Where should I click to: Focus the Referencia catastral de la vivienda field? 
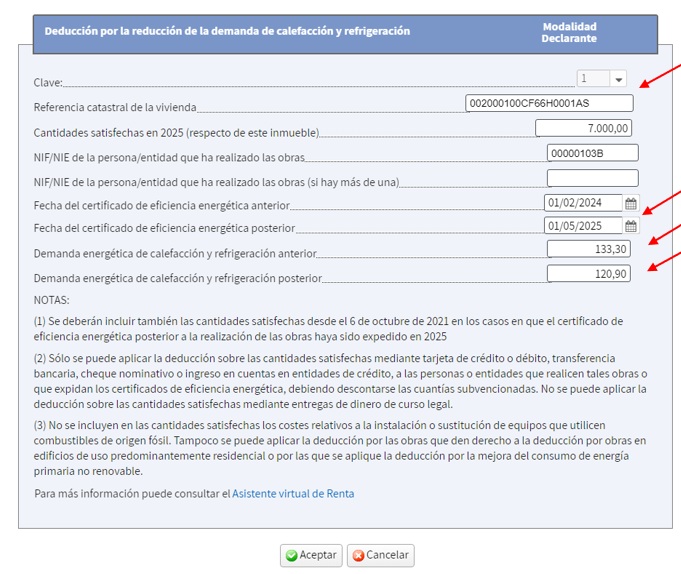(549, 103)
